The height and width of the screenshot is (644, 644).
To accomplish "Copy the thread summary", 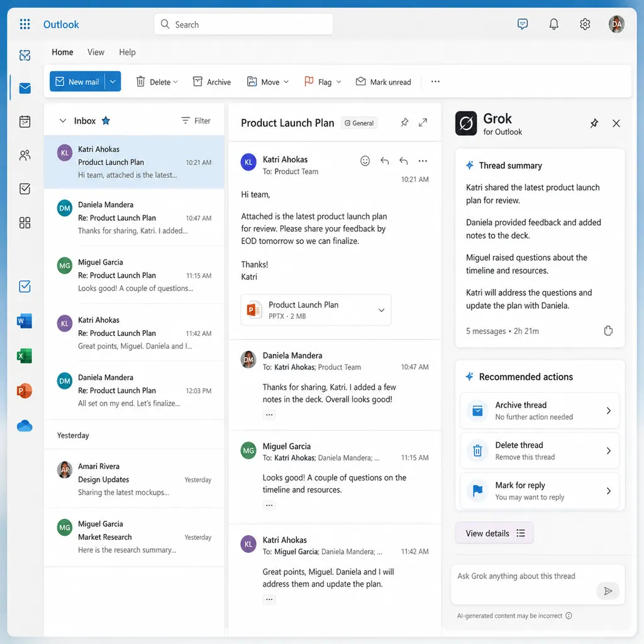I will tap(608, 331).
